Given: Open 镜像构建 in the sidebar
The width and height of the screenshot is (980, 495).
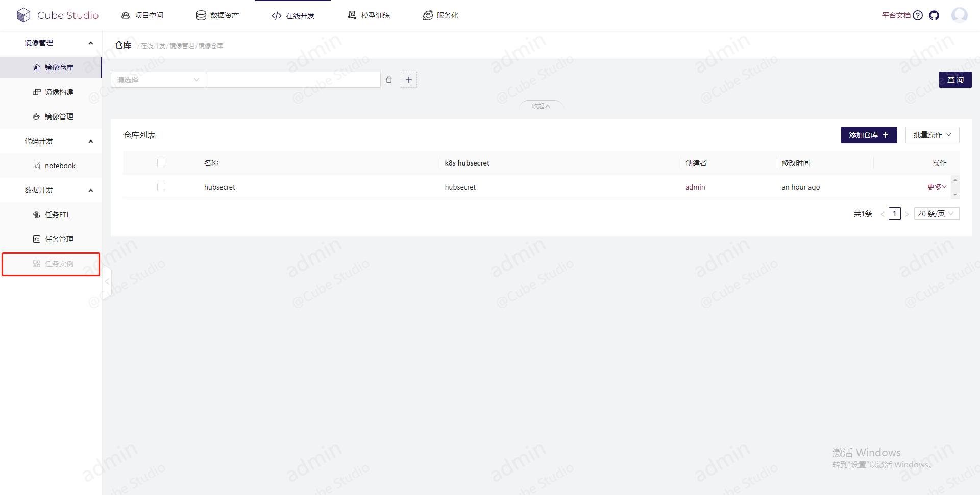Looking at the screenshot, I should tap(51, 92).
